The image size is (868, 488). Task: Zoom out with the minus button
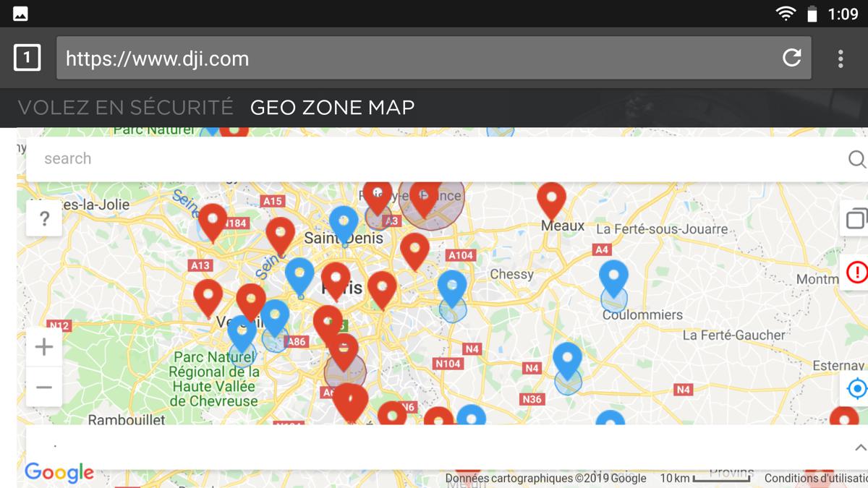tap(44, 388)
